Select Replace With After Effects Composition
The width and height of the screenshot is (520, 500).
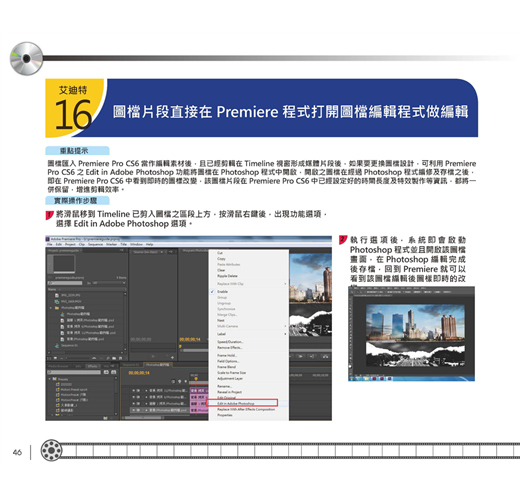click(x=246, y=409)
